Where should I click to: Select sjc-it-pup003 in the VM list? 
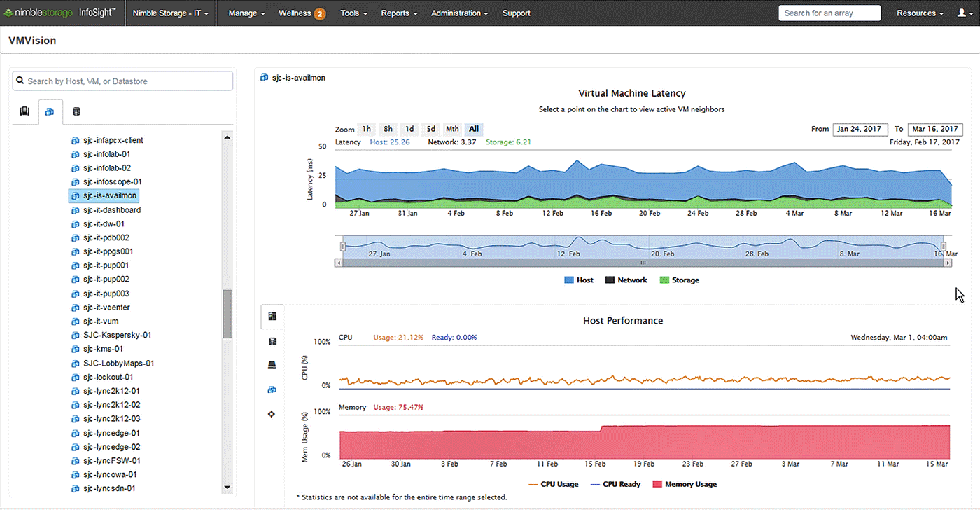click(x=106, y=294)
